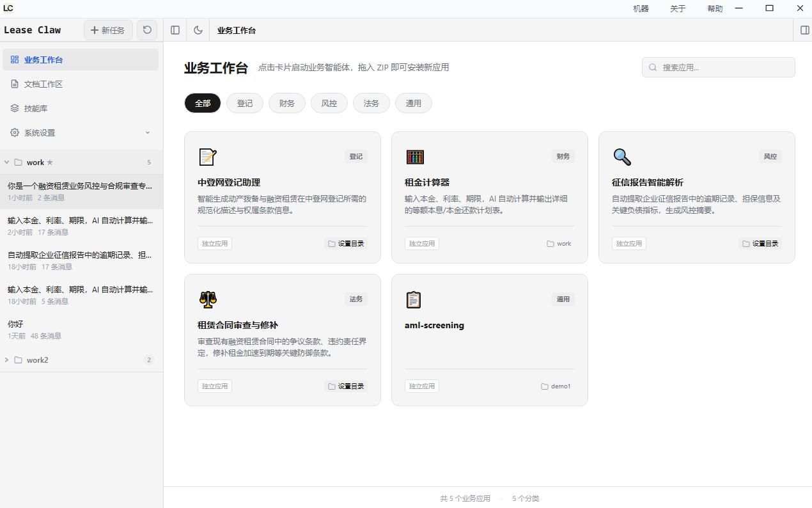The height and width of the screenshot is (508, 812).
Task: Click the clipboard icon of aml-screening
Action: click(x=414, y=299)
